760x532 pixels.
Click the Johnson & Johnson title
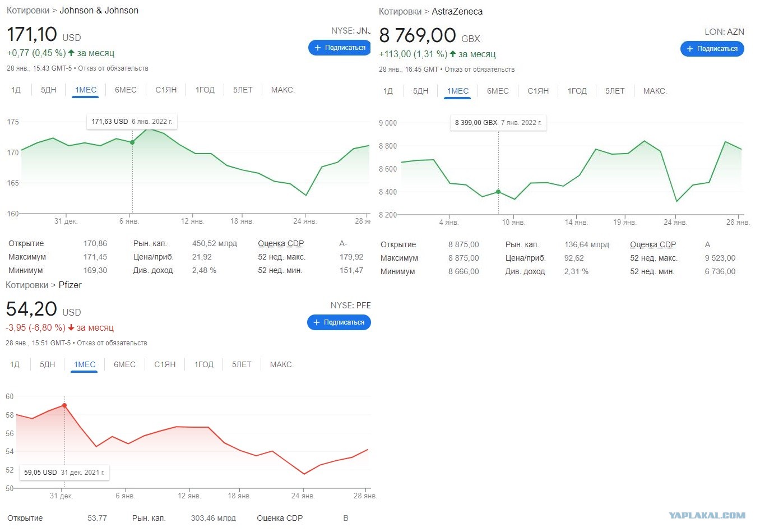[x=99, y=10]
